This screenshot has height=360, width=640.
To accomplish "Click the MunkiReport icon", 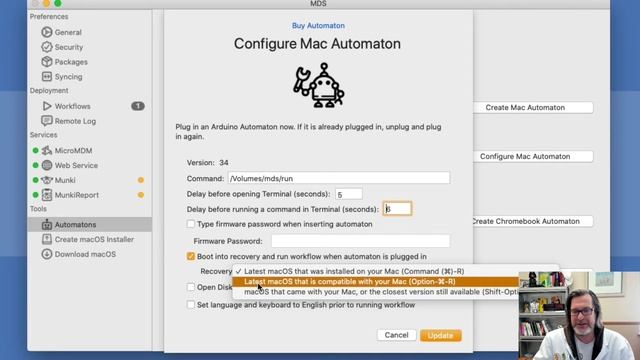I will click(47, 195).
